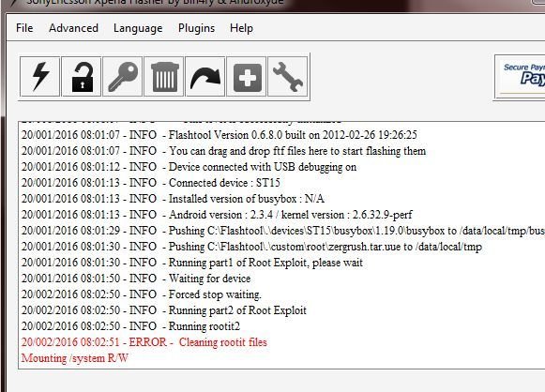Click 'Running part2 of Root Exploit' line
The width and height of the screenshot is (545, 392).
tap(164, 310)
